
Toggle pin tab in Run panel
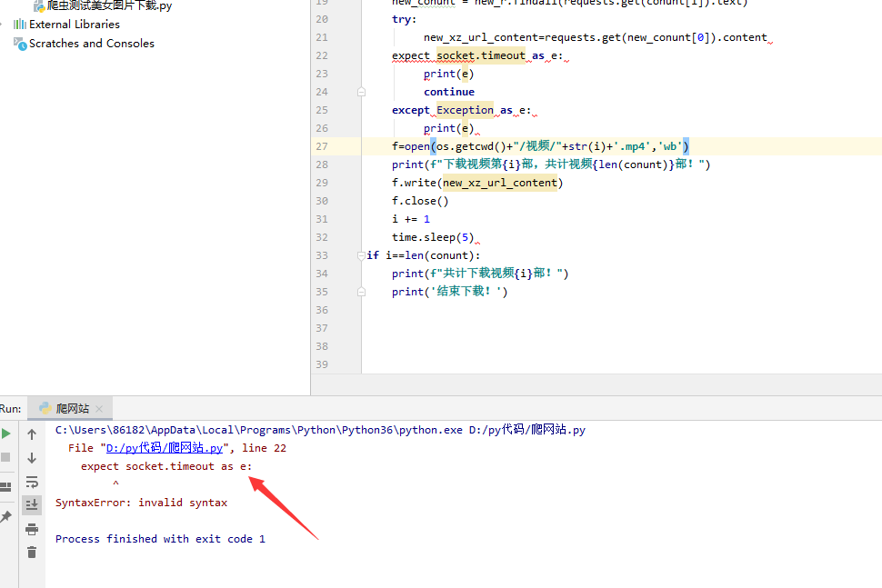coord(6,516)
